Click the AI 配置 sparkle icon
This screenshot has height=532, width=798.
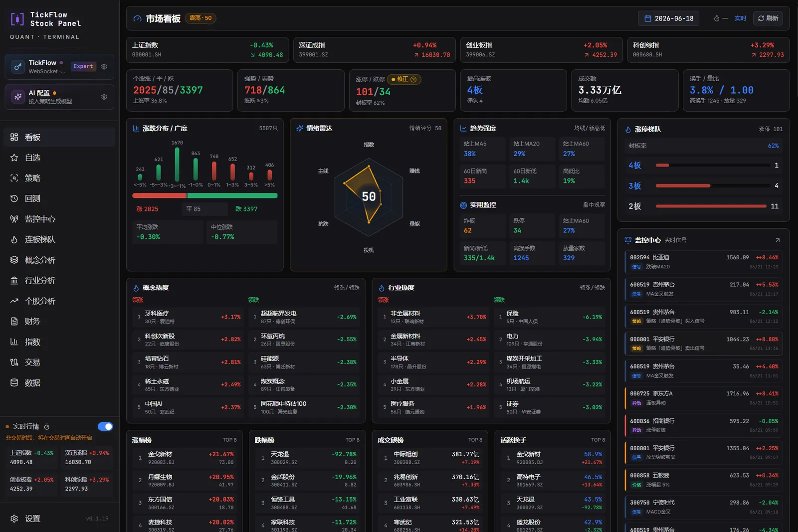tap(18, 97)
